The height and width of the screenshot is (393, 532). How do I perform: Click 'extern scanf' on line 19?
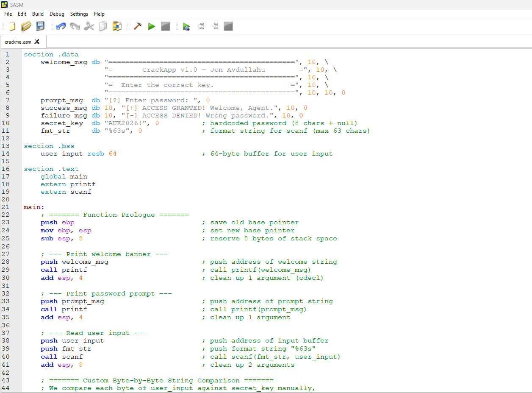click(x=66, y=192)
